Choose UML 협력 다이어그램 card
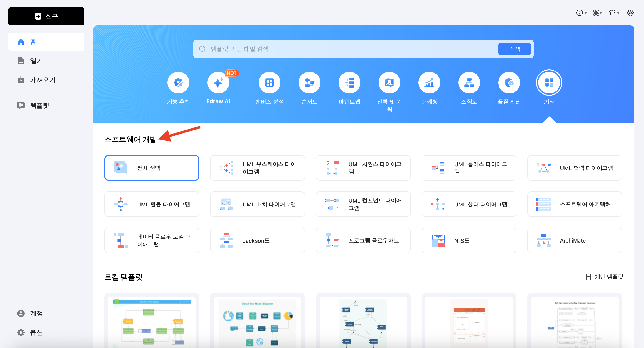Screen dimensions: 644x348 (x=575, y=168)
